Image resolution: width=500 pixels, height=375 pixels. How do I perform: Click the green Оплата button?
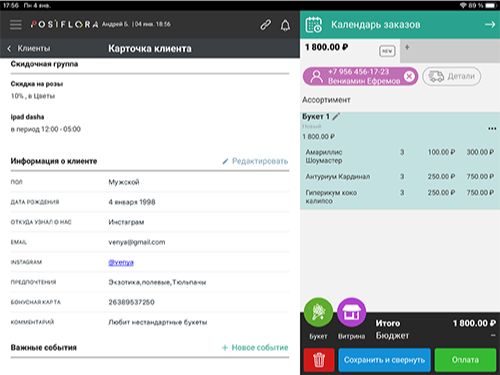(465, 360)
